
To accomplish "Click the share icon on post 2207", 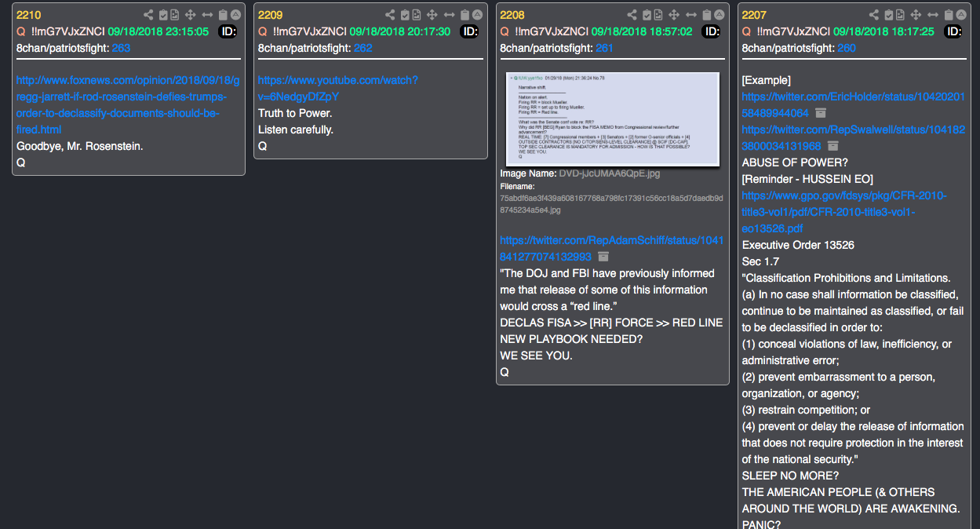I will click(x=874, y=15).
